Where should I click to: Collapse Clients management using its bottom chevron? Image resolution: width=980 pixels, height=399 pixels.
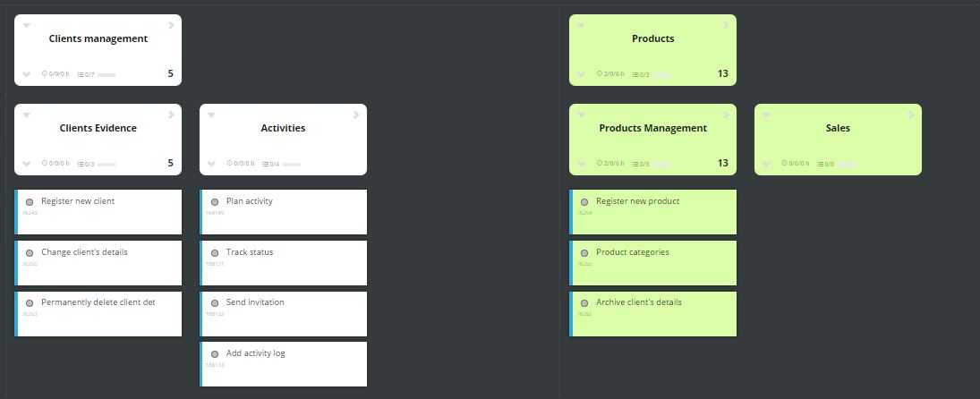pyautogui.click(x=26, y=74)
